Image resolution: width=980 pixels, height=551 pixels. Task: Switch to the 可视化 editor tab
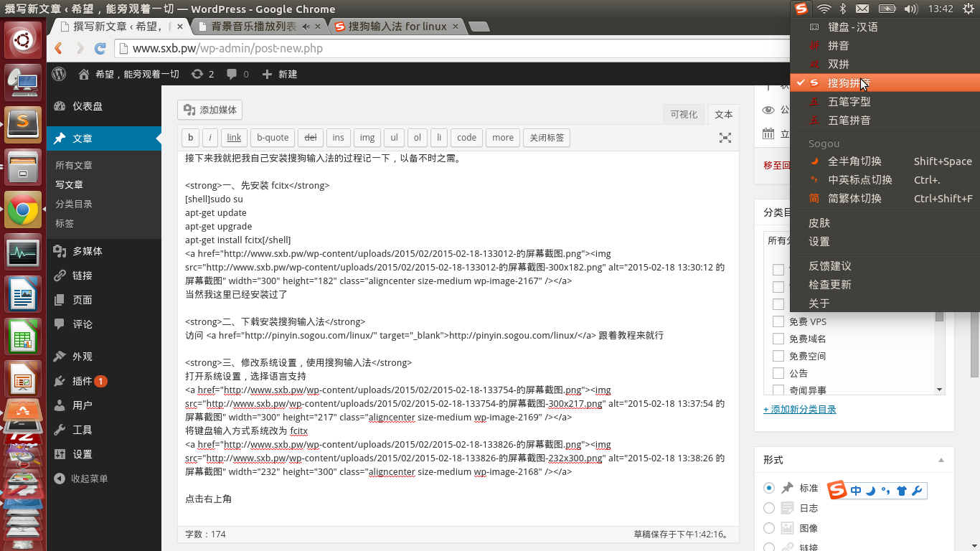684,115
